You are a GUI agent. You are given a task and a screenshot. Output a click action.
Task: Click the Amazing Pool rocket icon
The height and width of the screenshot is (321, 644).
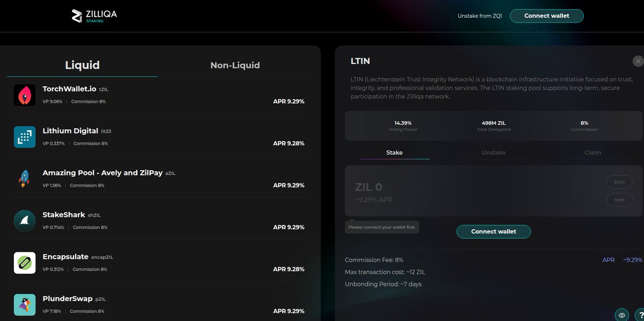coord(25,179)
